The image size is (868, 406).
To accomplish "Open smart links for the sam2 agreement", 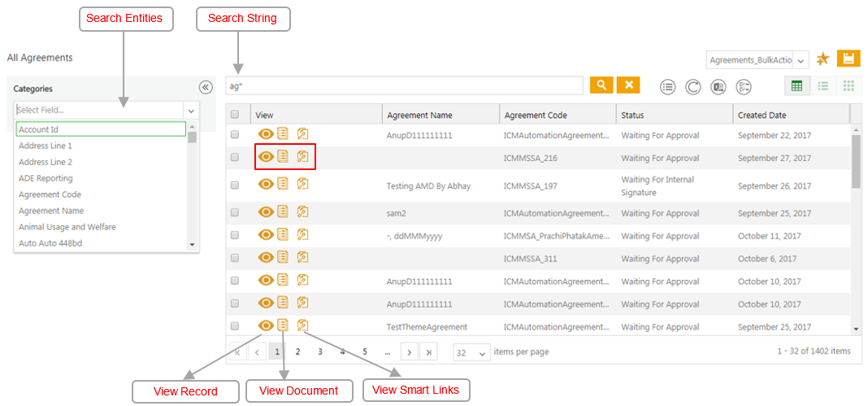I will pyautogui.click(x=302, y=212).
